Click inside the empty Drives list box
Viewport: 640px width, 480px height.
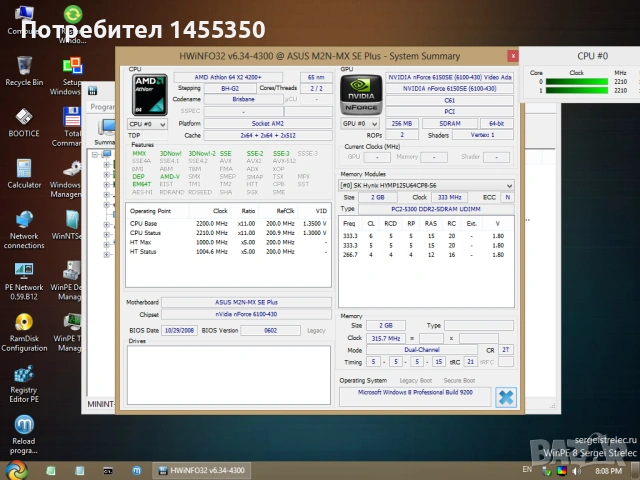(228, 375)
